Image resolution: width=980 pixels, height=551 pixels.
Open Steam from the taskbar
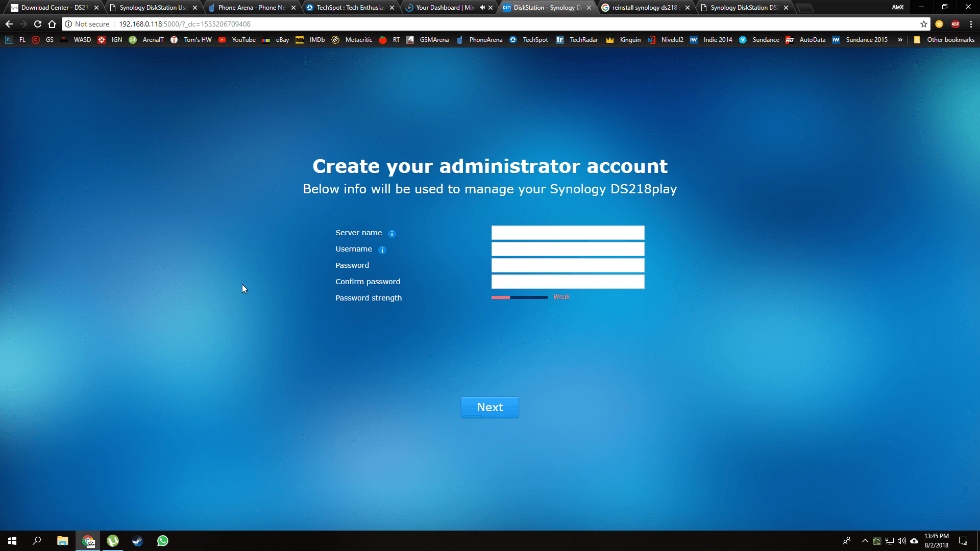point(138,541)
